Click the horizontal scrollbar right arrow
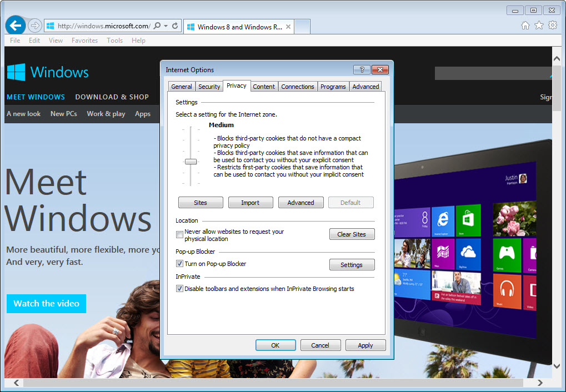 [540, 383]
